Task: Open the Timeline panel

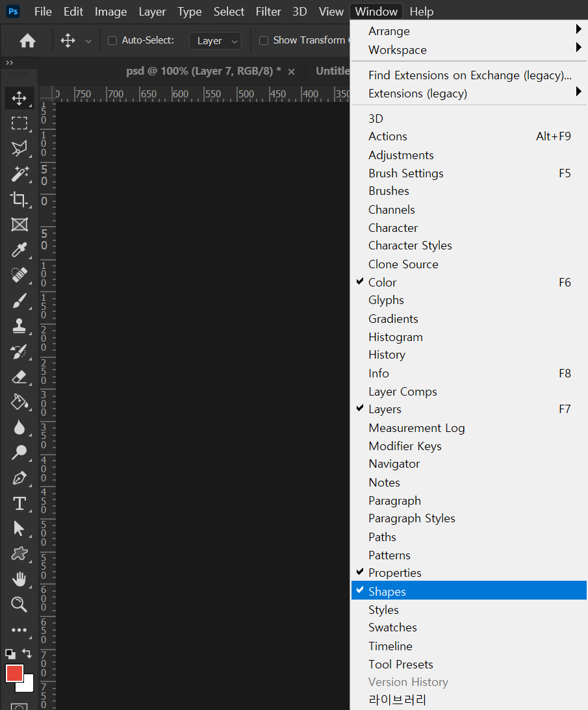Action: tap(469, 646)
